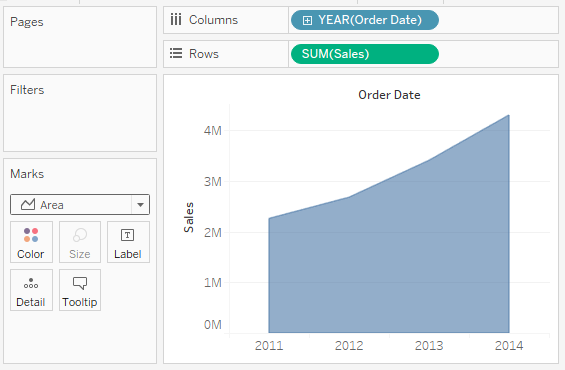Click the Filters shelf
Viewport: 565px width, 370px height.
[80, 113]
